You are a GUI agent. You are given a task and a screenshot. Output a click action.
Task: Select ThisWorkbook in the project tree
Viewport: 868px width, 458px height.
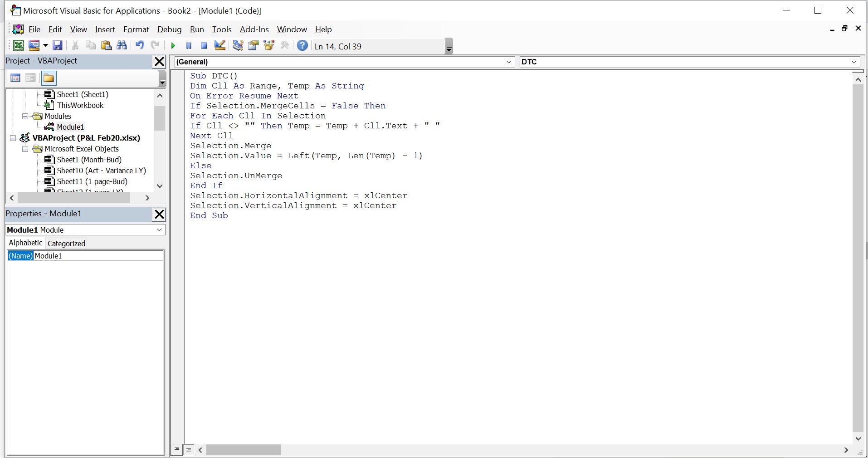coord(80,106)
